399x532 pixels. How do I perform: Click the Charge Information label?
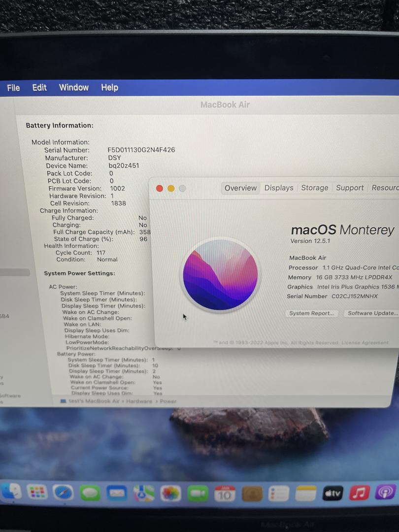pos(68,211)
